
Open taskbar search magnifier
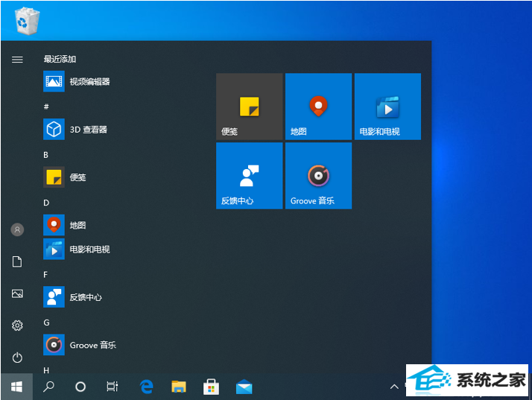48,387
